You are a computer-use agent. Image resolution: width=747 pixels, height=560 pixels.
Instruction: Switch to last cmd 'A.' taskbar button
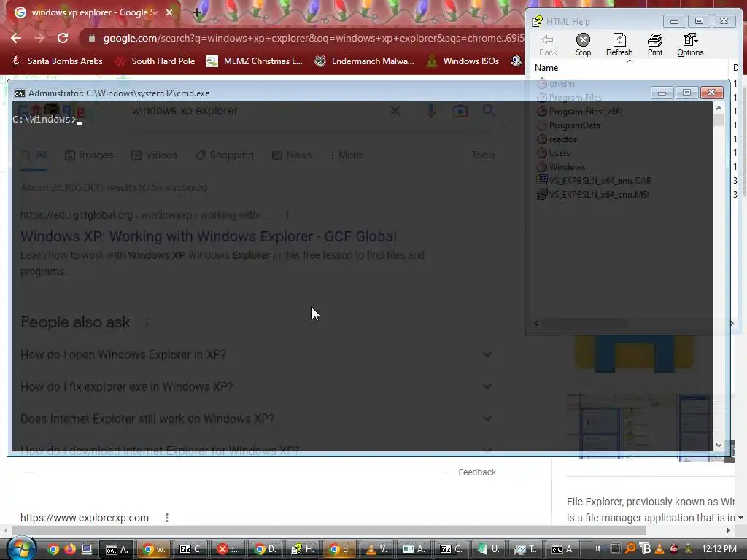(x=562, y=550)
